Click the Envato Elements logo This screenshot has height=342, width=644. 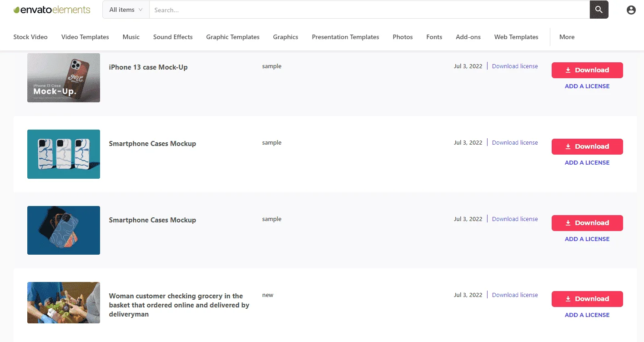[52, 10]
